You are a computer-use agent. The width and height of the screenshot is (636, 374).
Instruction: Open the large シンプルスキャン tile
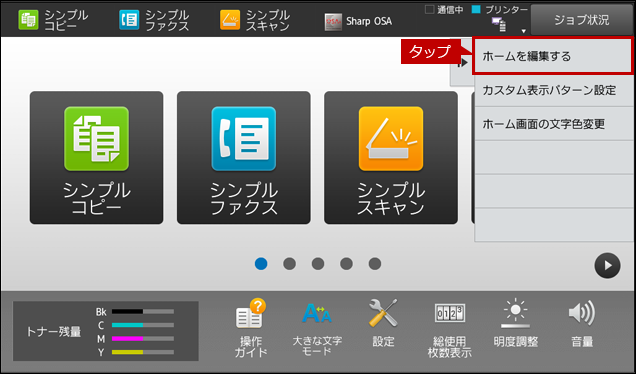coord(391,157)
